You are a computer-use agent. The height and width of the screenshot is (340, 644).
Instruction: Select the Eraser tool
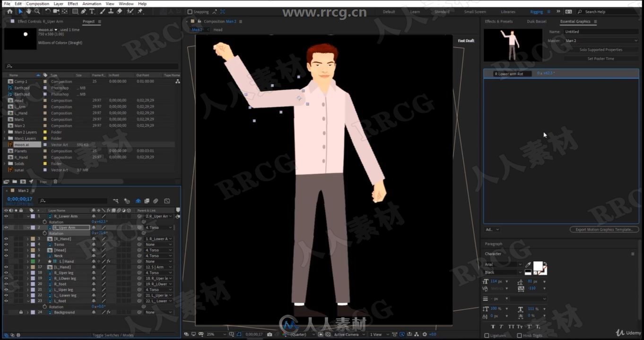point(119,11)
